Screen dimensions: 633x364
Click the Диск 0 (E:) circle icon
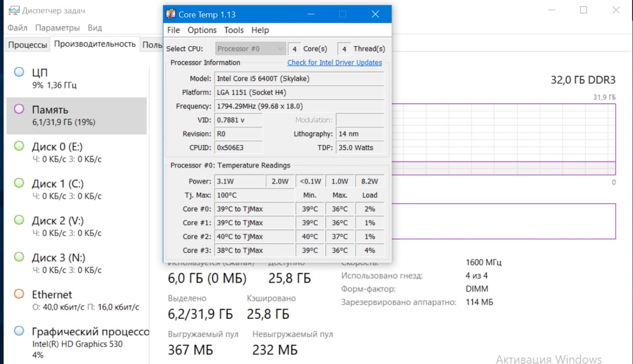(19, 146)
